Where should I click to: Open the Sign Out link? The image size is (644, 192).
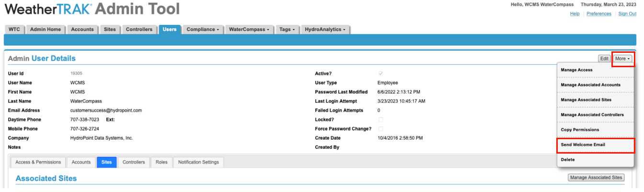click(x=627, y=14)
